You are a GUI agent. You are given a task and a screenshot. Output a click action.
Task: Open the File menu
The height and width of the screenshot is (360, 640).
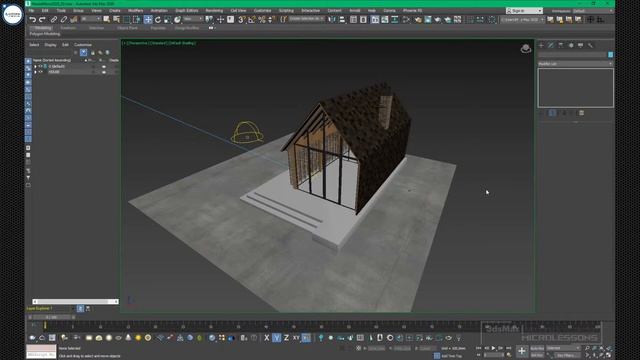coord(31,11)
